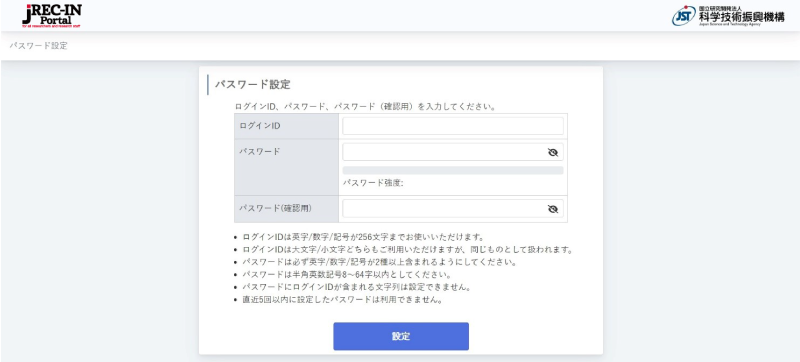Image resolution: width=800 pixels, height=362 pixels.
Task: Select the パスワード(確認用) confirmation input field
Action: 453,209
